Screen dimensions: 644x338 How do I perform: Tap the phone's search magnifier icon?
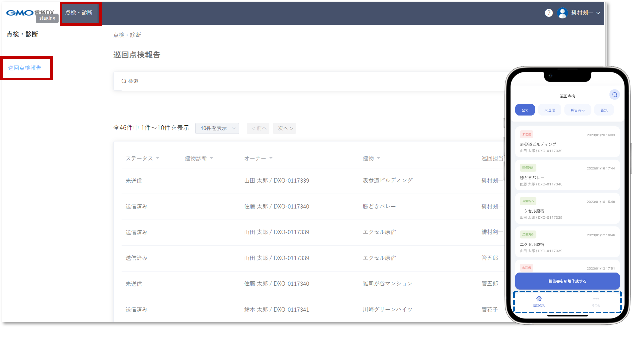615,95
